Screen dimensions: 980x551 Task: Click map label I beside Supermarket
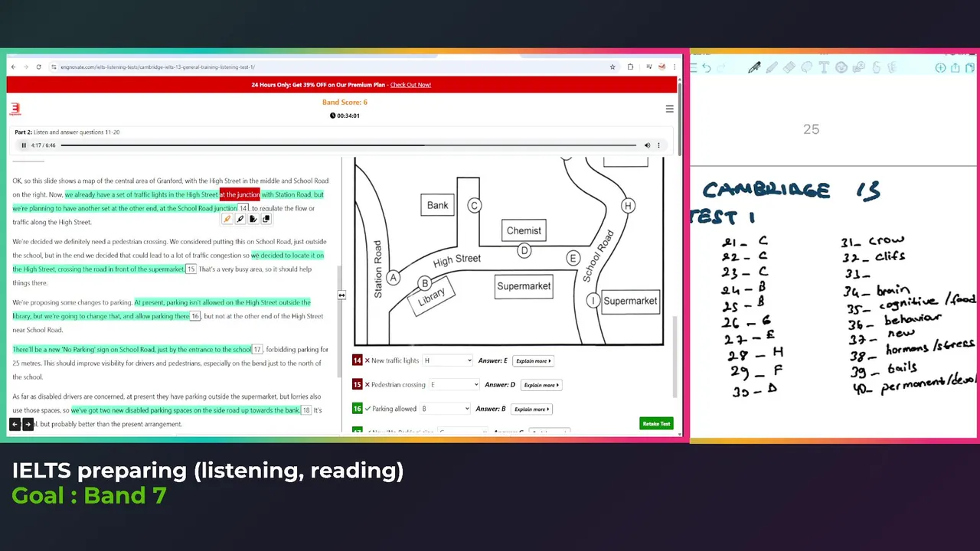(x=593, y=301)
